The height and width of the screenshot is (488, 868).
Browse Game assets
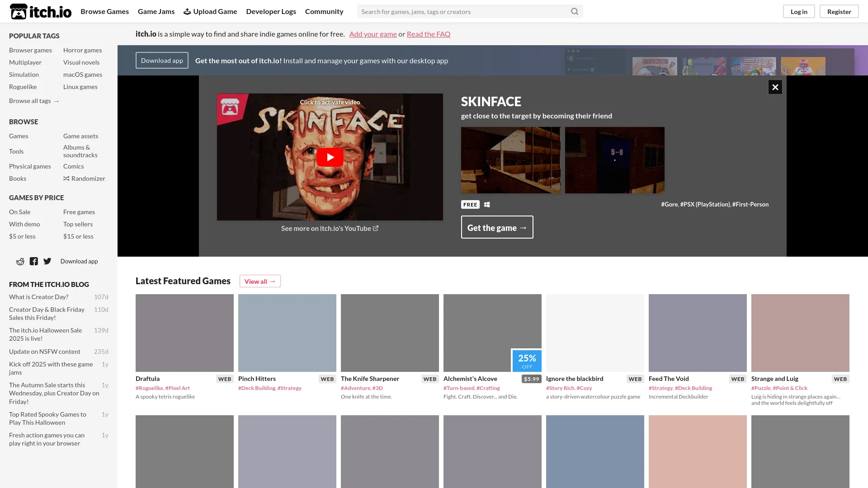(80, 136)
